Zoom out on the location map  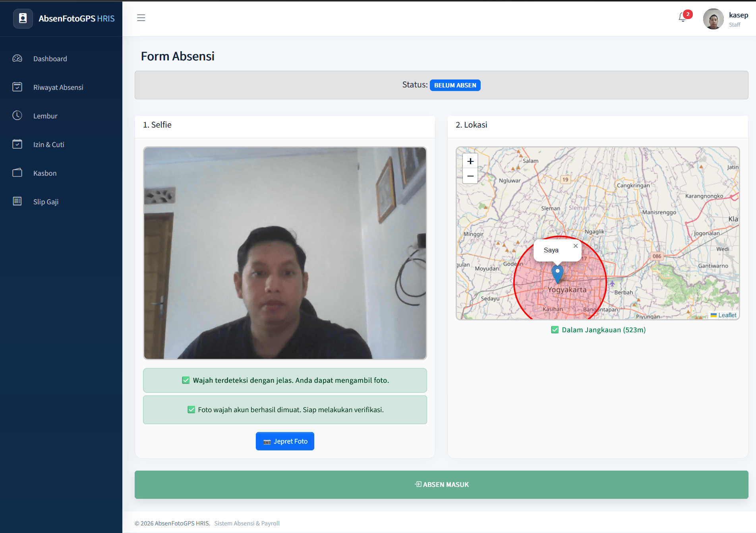[x=470, y=176]
